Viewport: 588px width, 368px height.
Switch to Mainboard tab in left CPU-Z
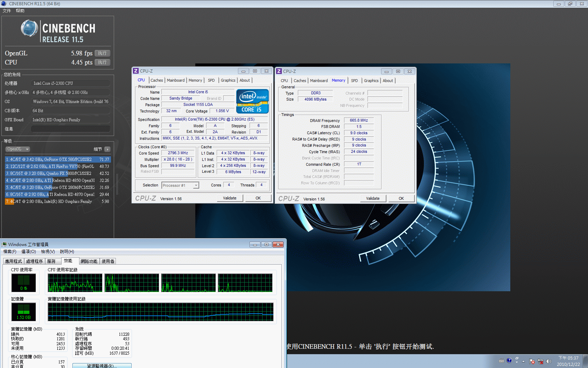coord(176,80)
